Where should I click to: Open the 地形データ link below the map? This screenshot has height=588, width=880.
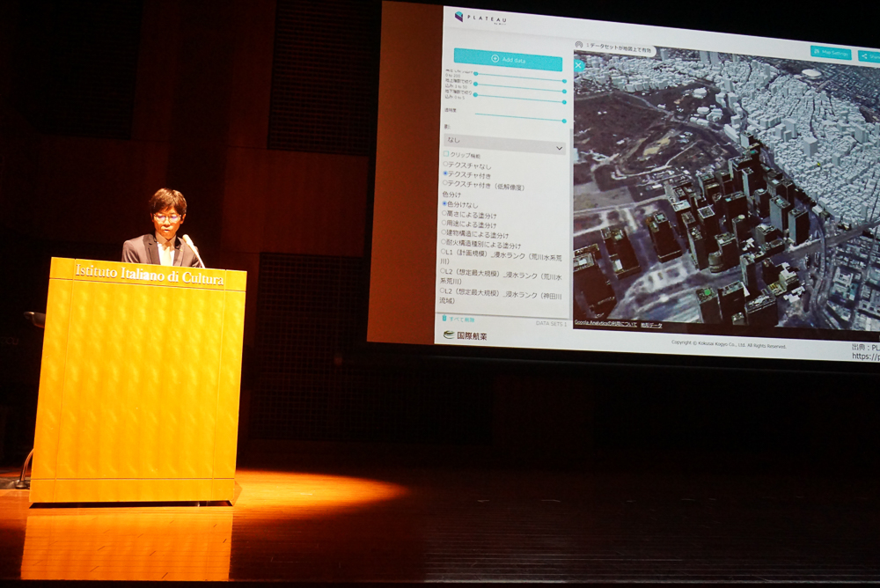coord(651,325)
